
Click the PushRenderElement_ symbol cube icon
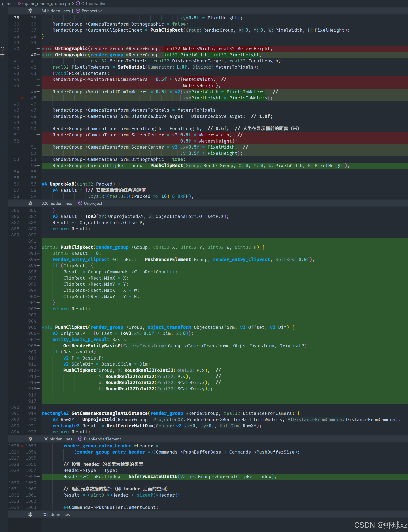click(80, 439)
